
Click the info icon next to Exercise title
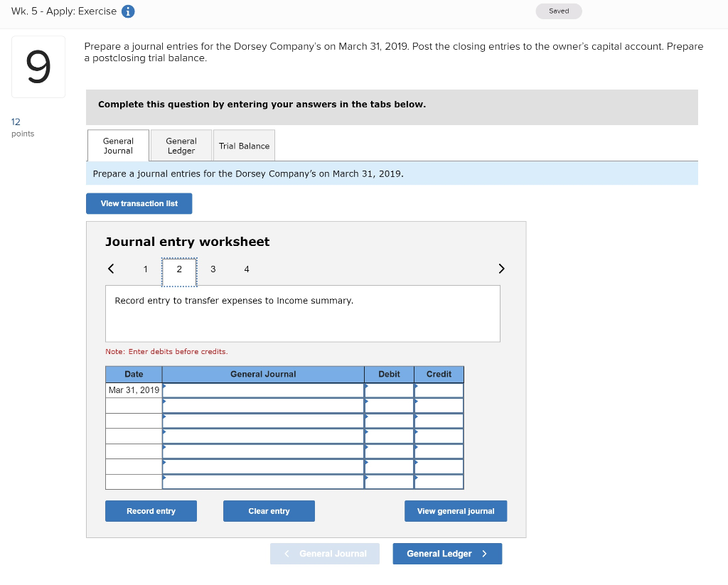127,11
